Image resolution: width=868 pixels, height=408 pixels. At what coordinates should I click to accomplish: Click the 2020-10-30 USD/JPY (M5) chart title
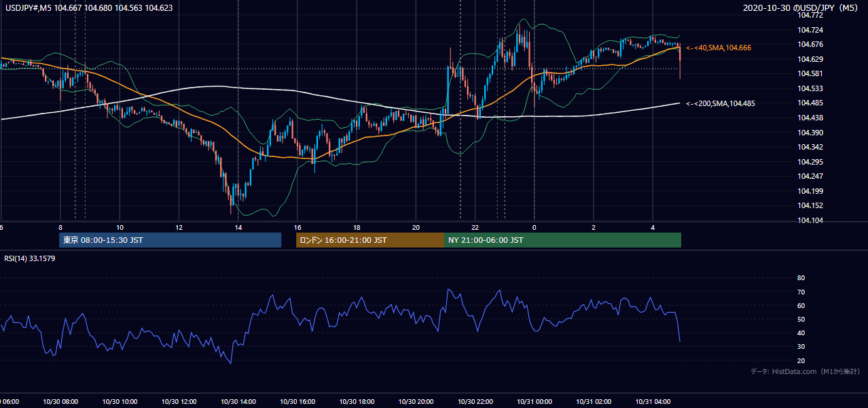click(x=801, y=8)
